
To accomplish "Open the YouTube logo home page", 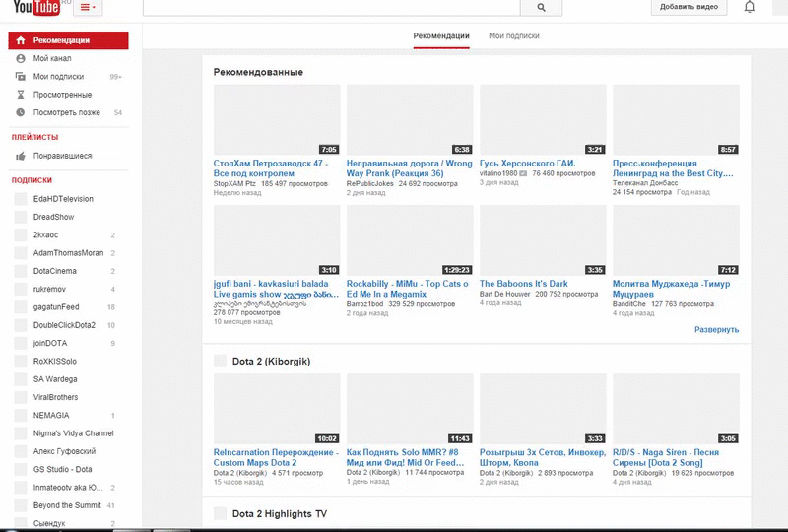I will pos(36,7).
